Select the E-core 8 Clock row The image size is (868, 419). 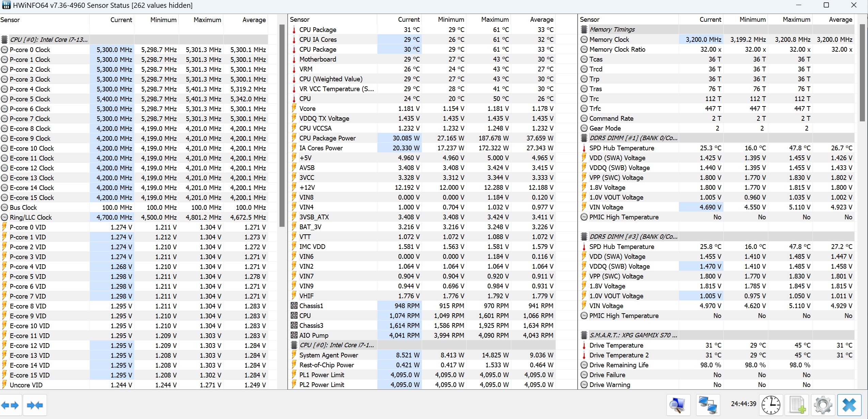(x=134, y=129)
